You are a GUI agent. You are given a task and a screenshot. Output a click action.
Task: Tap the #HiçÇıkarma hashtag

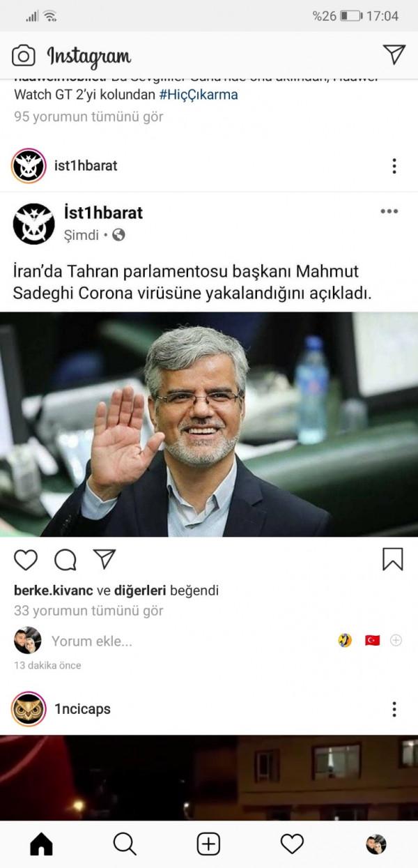pyautogui.click(x=199, y=95)
